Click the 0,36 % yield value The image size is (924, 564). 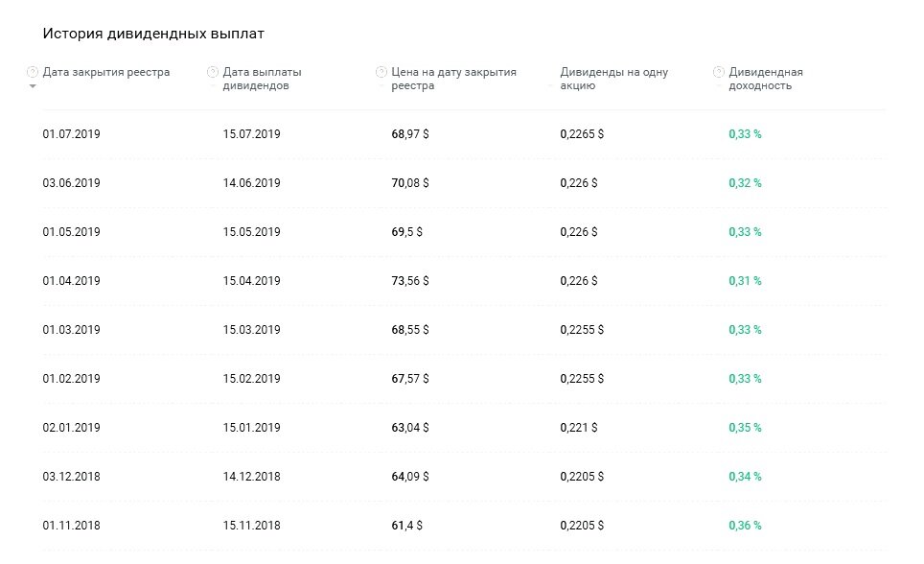(745, 526)
